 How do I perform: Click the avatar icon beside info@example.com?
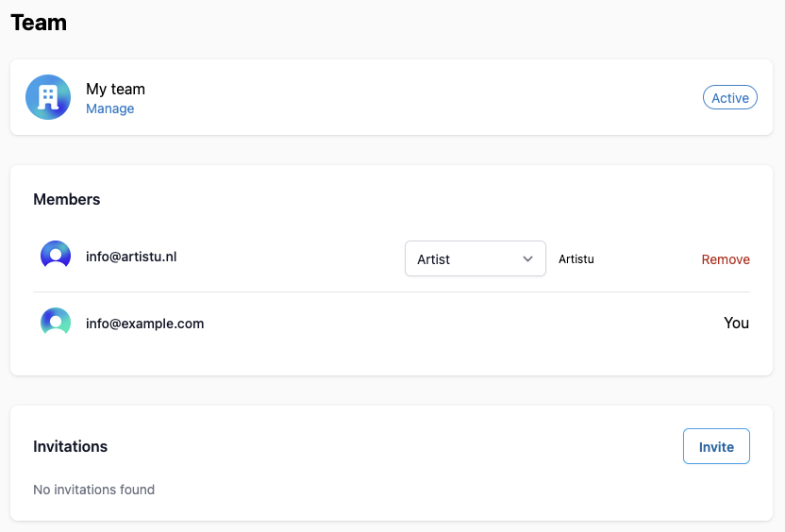(56, 323)
